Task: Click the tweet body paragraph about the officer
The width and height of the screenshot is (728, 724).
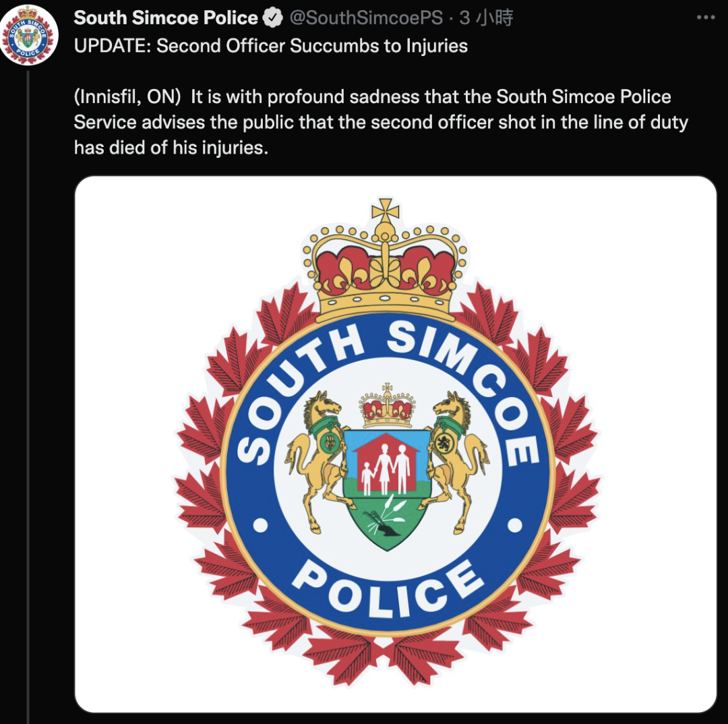Action: (x=381, y=122)
